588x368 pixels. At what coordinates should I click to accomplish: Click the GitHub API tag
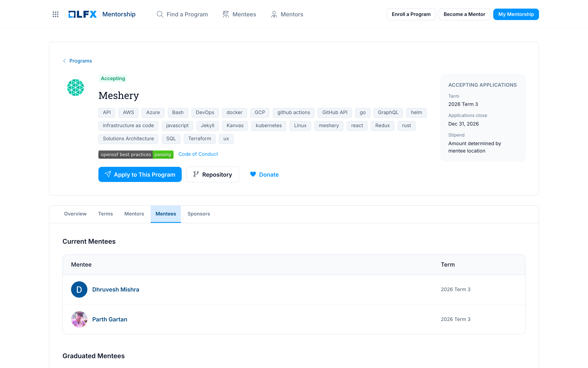(335, 112)
